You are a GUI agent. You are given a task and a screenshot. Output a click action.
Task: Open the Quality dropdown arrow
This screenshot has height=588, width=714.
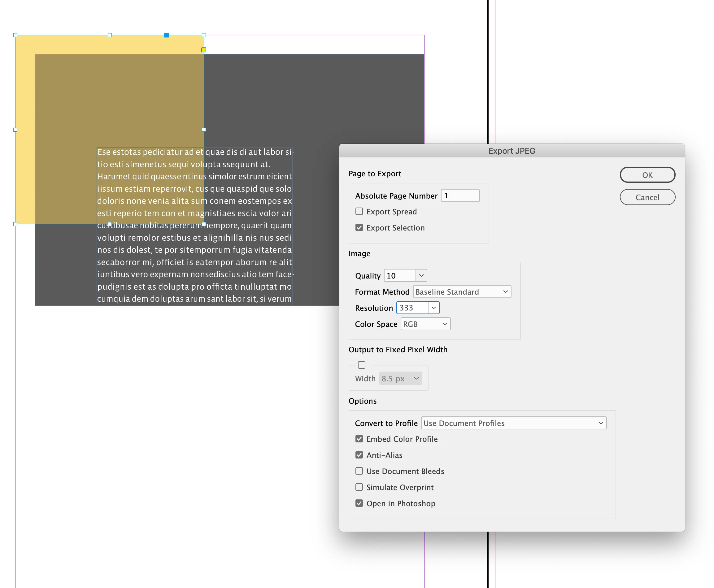[421, 275]
